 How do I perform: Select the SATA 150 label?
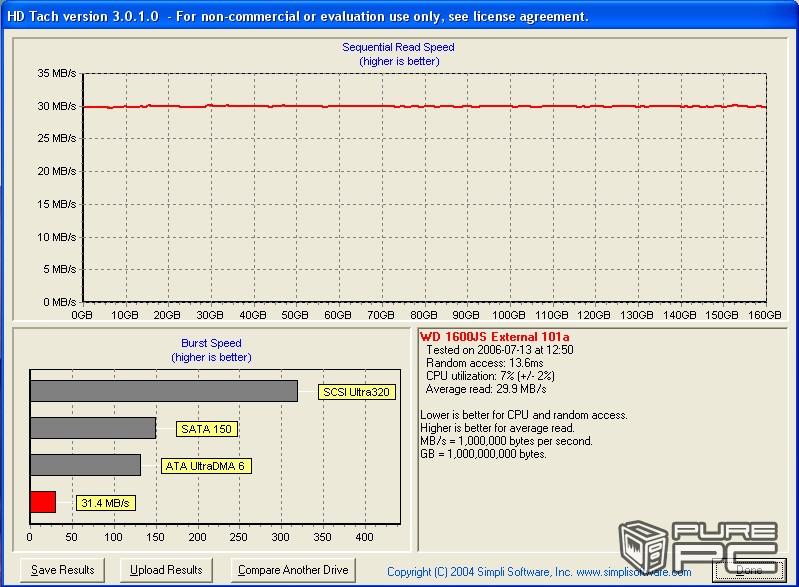coord(206,429)
